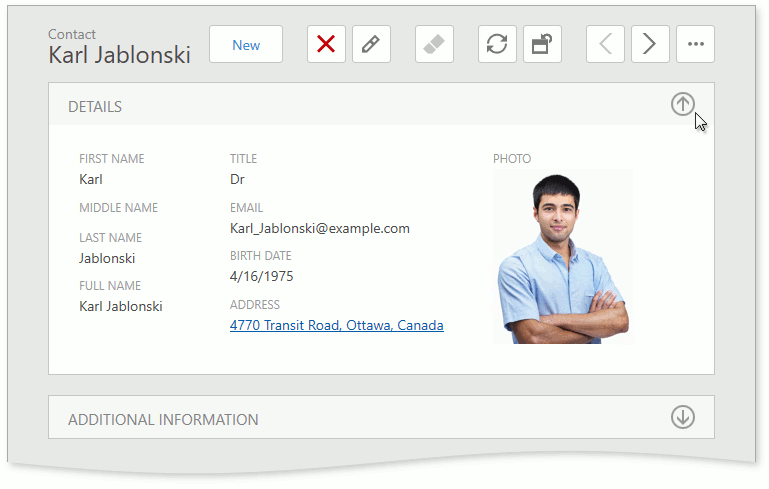The image size is (769, 489).
Task: Click the pencil Edit icon
Action: tap(371, 45)
